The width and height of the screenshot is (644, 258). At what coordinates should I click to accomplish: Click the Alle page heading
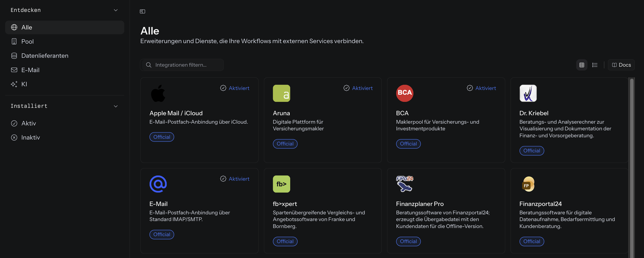pos(150,31)
